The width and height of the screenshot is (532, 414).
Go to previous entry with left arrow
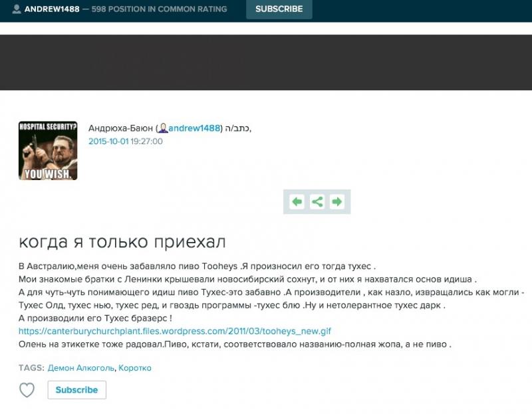point(297,202)
